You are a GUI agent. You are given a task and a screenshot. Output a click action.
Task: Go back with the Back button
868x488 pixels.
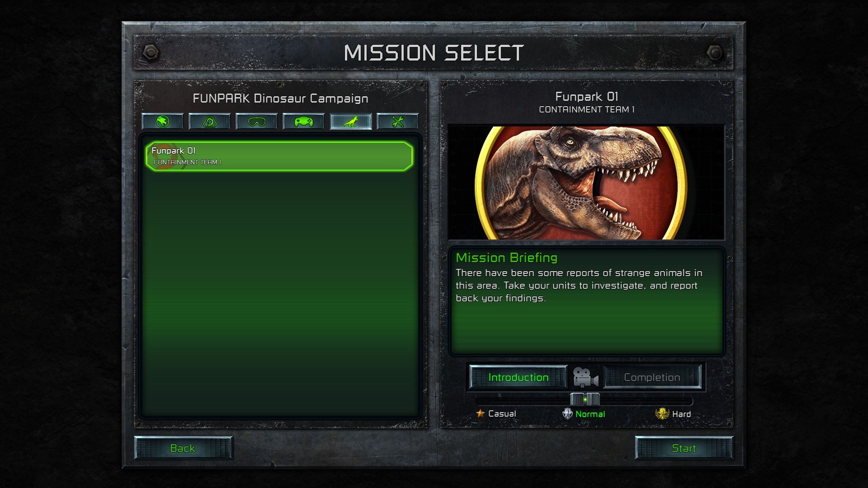point(183,448)
